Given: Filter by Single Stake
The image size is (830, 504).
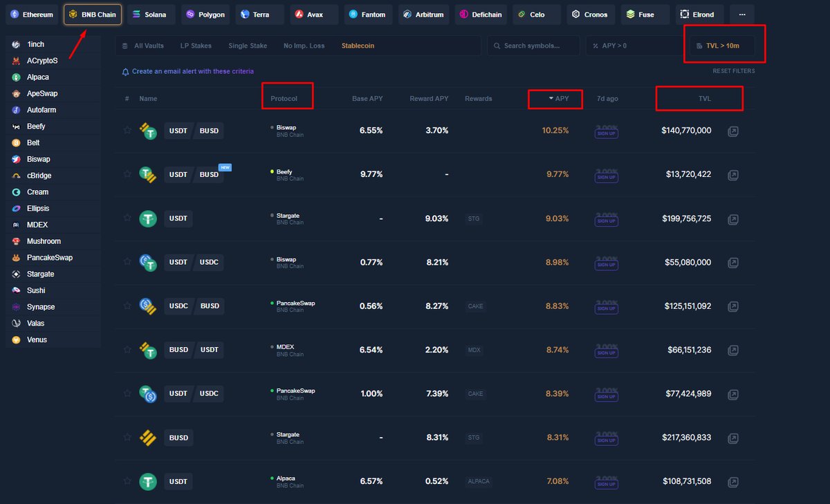Looking at the screenshot, I should (x=248, y=46).
